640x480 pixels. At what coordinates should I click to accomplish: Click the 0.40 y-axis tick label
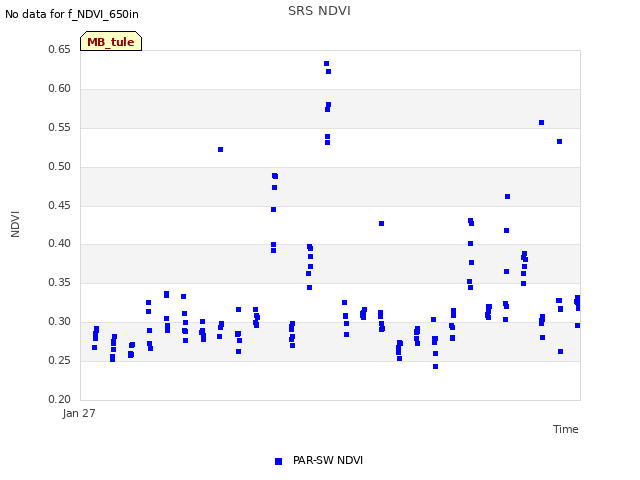(59, 244)
